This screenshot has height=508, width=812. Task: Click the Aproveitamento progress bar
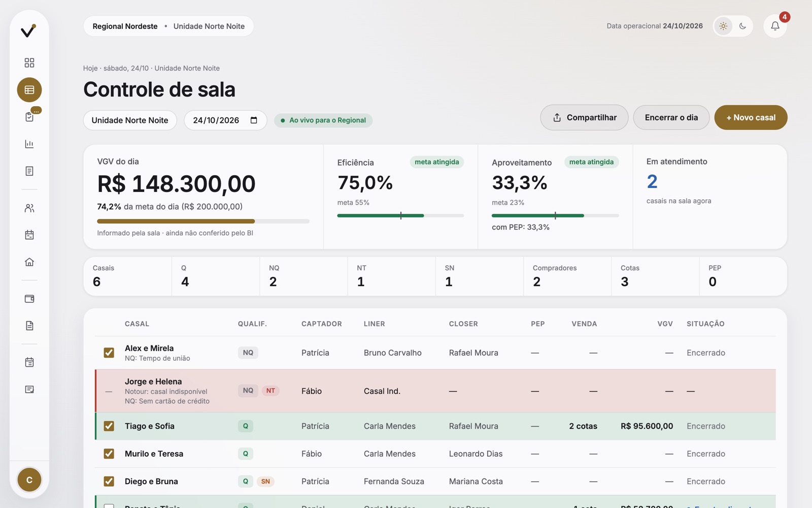point(555,215)
